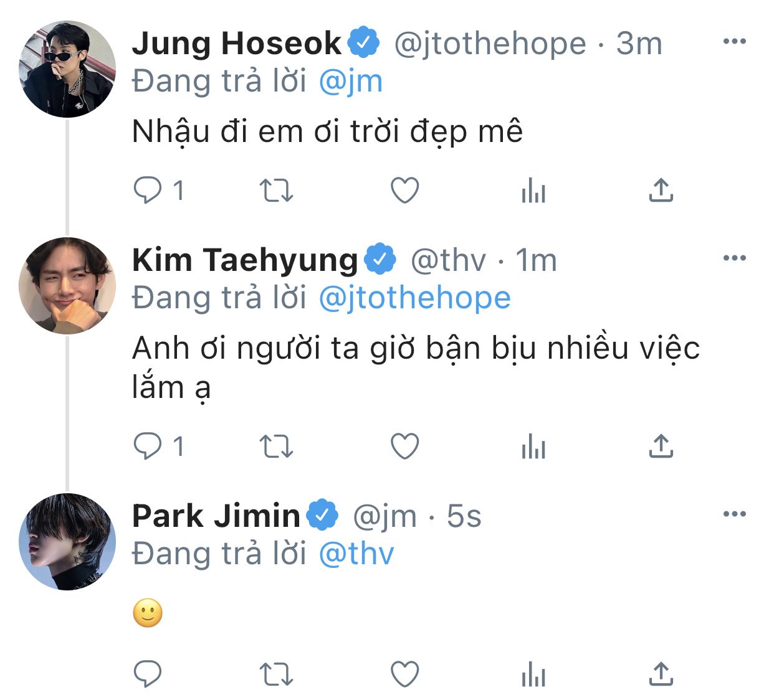Retweet Kim Taehyung's reply
The height and width of the screenshot is (700, 774).
[276, 447]
